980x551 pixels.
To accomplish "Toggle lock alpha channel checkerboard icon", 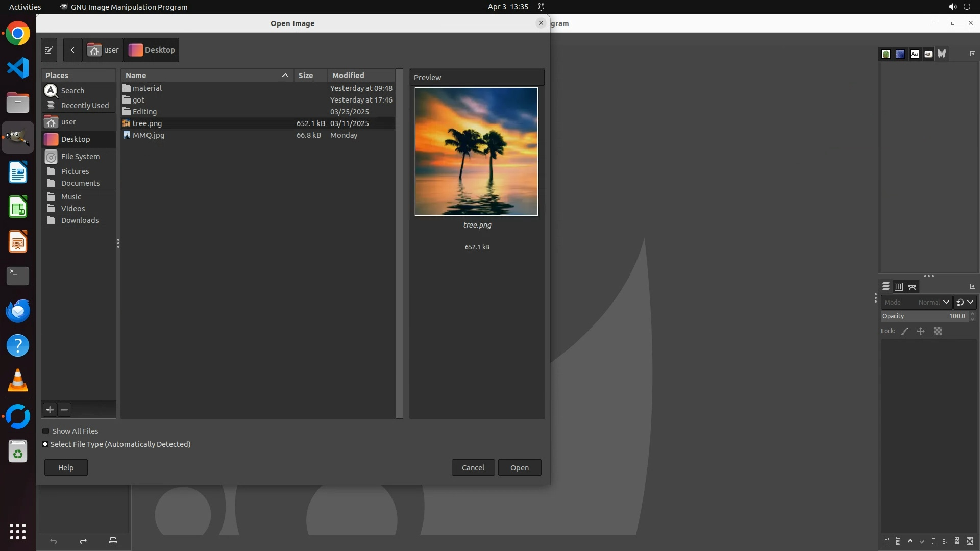I will [938, 332].
